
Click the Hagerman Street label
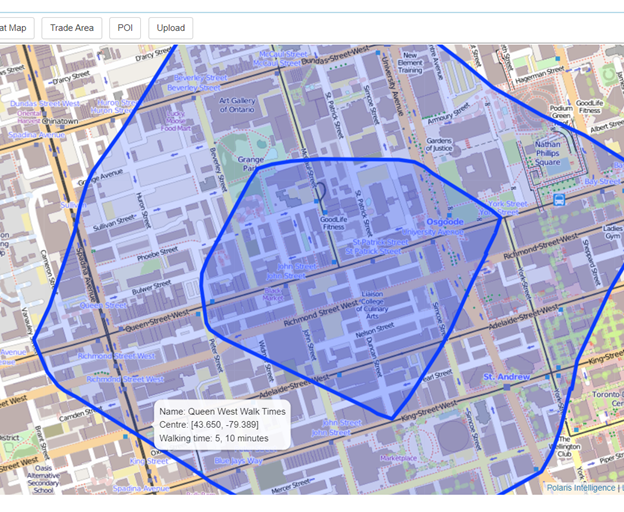point(540,75)
